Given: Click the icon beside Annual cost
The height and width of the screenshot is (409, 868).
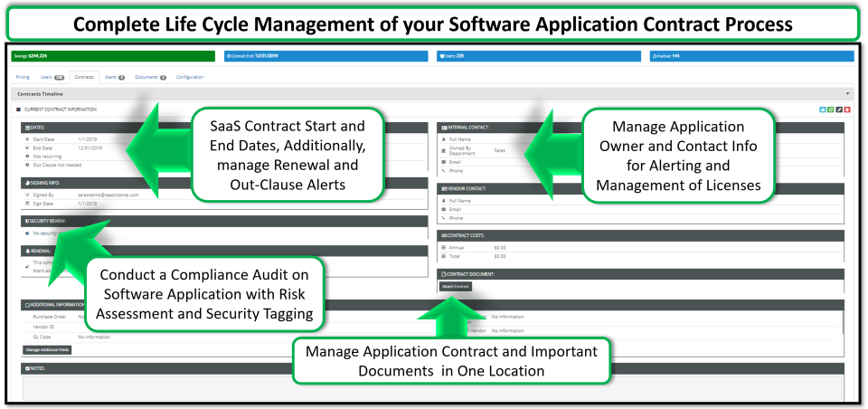Looking at the screenshot, I should coord(443,248).
